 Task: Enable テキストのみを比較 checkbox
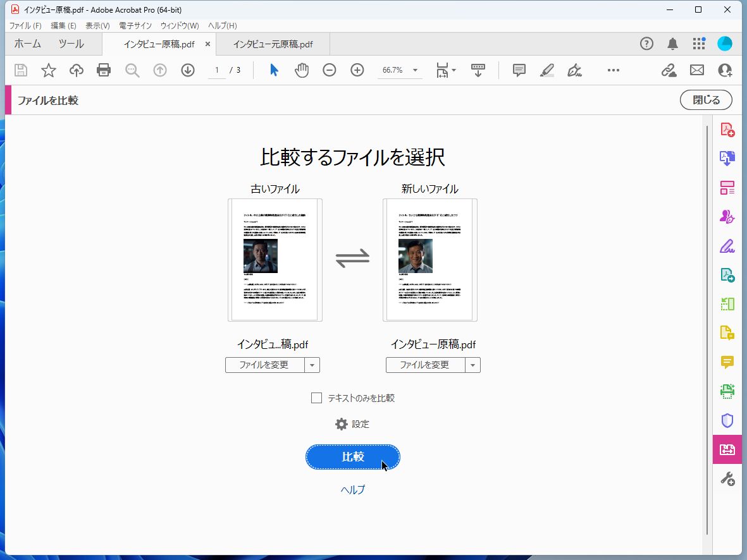316,398
